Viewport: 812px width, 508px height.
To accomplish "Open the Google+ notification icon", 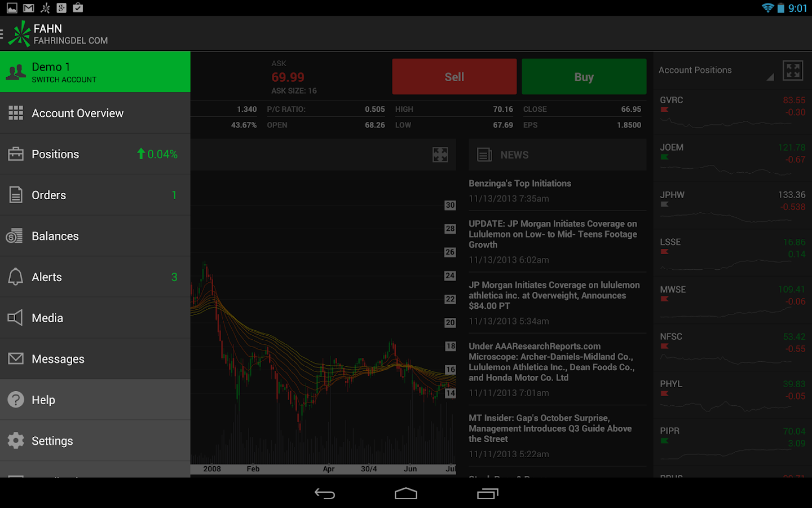I will click(61, 8).
